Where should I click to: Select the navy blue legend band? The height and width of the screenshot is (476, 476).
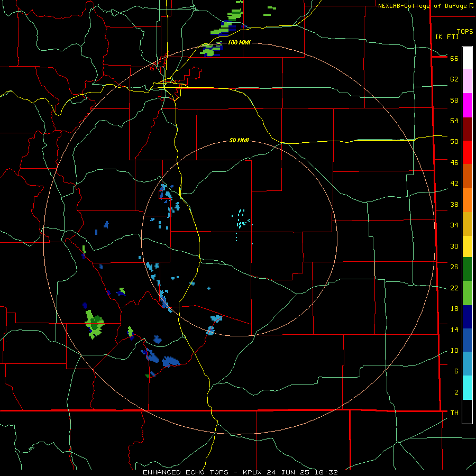(x=467, y=317)
